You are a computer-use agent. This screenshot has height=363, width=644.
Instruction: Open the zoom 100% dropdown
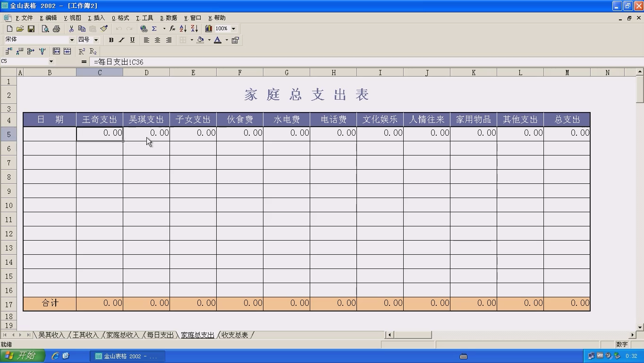point(233,29)
